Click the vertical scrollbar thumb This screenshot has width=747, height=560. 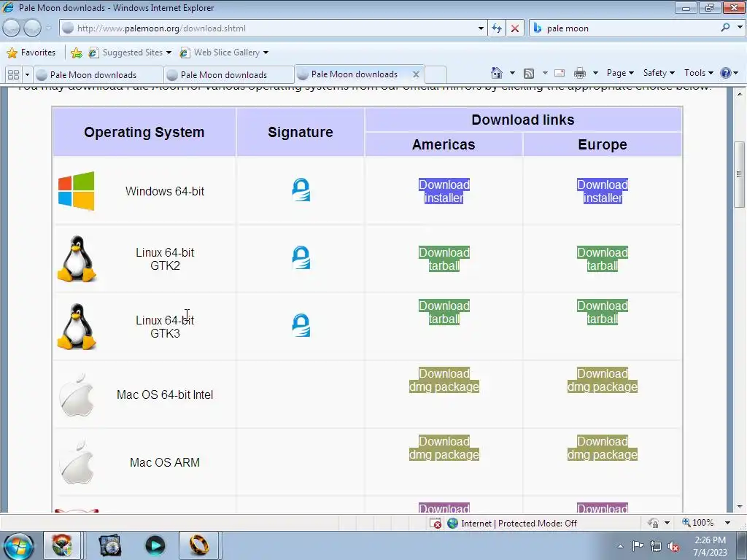point(739,174)
